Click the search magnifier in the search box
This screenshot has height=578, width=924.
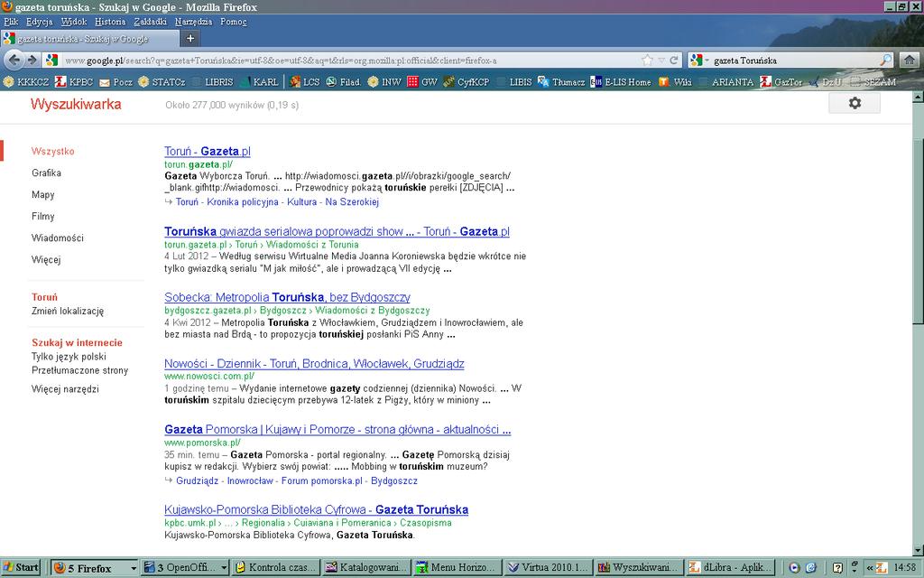point(886,61)
